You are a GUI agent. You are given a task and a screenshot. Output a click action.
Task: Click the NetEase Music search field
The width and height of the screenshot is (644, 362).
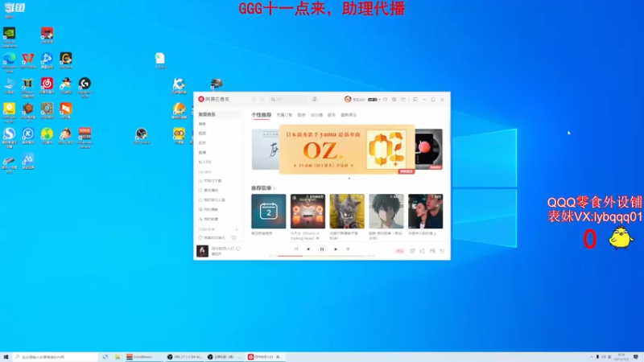tap(289, 99)
